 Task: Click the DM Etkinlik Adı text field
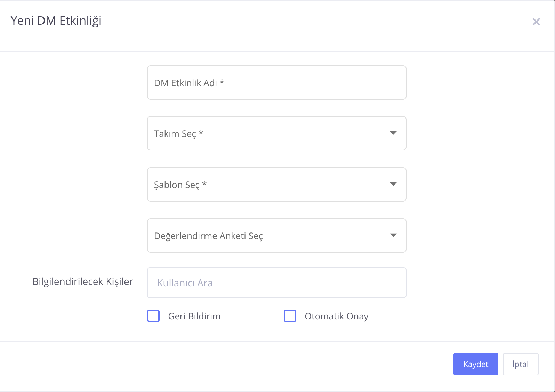[x=276, y=83]
